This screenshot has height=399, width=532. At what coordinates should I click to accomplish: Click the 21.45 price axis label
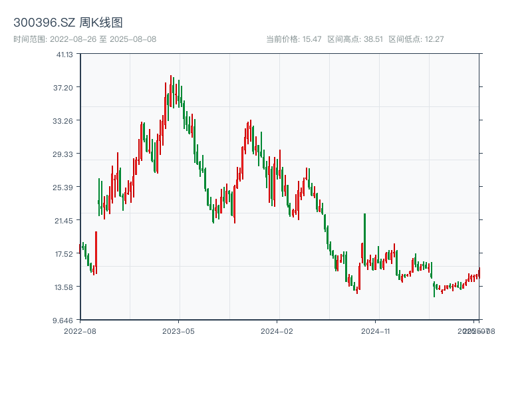[65, 221]
